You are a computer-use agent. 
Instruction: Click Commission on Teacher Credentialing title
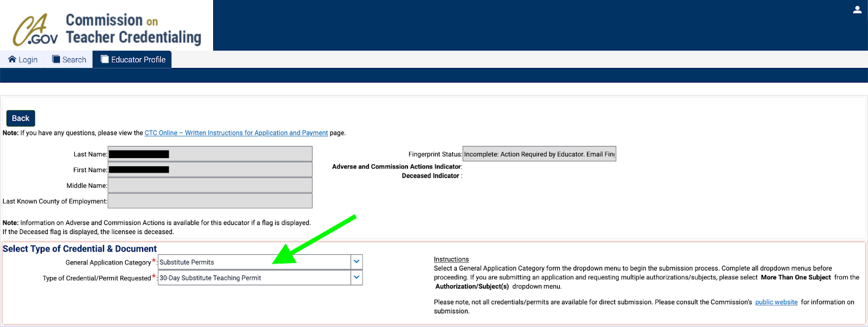point(133,29)
